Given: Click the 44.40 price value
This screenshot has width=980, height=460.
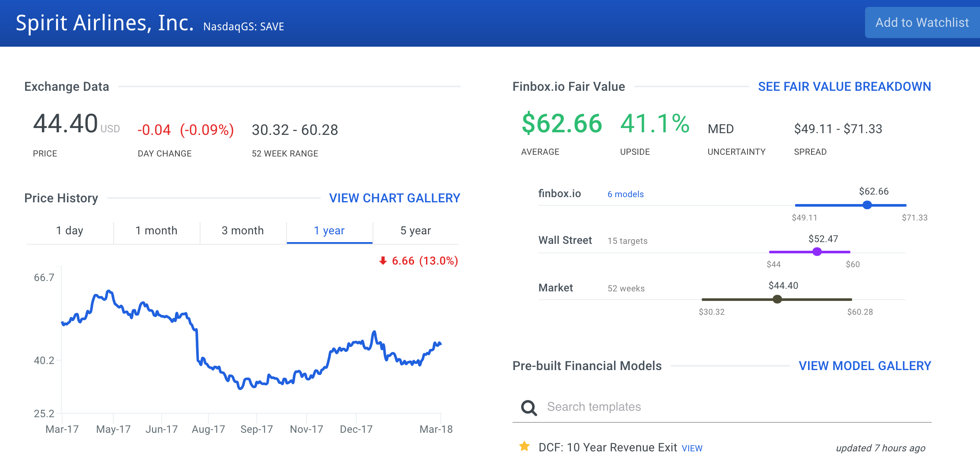Looking at the screenshot, I should point(66,124).
